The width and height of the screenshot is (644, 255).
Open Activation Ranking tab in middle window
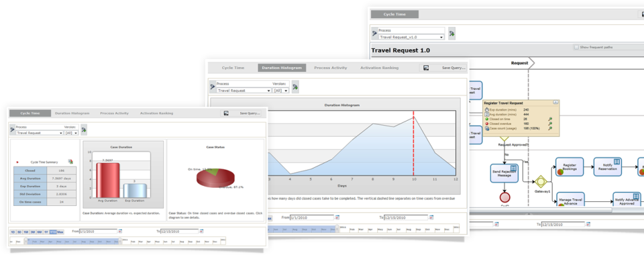[x=379, y=68]
